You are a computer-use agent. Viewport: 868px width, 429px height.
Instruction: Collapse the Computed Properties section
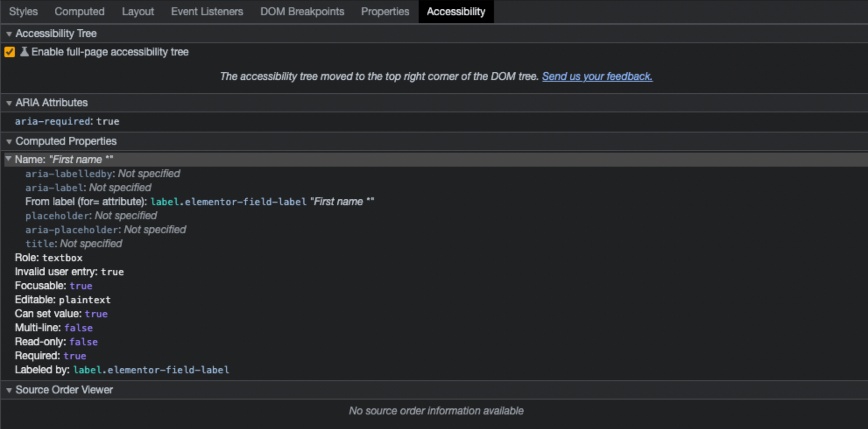(x=9, y=141)
